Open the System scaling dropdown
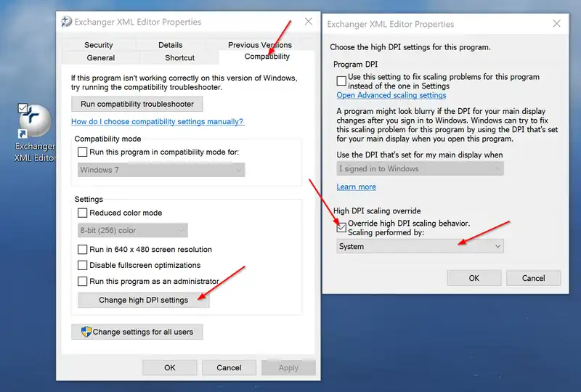The image size is (581, 392). (x=420, y=246)
